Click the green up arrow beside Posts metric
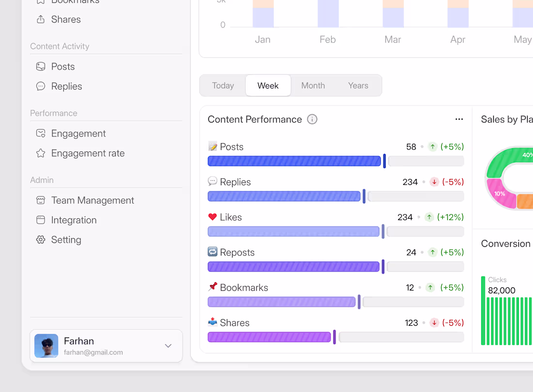 pos(433,147)
